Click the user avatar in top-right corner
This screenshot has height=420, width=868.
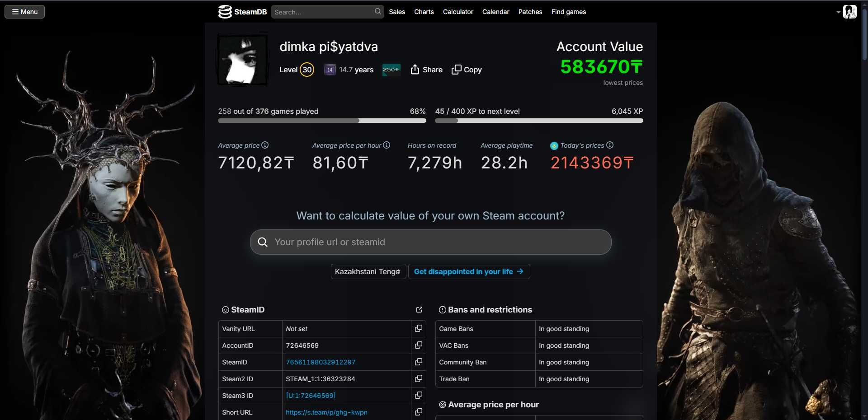coord(850,12)
